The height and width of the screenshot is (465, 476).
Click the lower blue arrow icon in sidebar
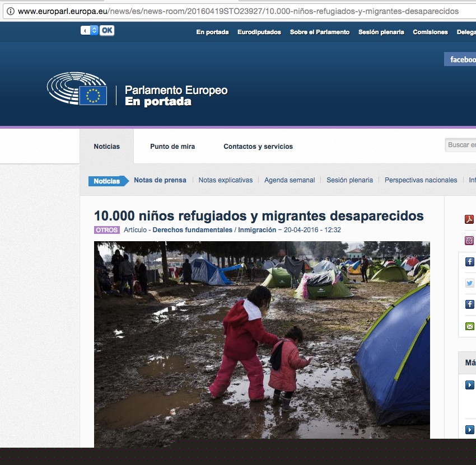(x=470, y=430)
